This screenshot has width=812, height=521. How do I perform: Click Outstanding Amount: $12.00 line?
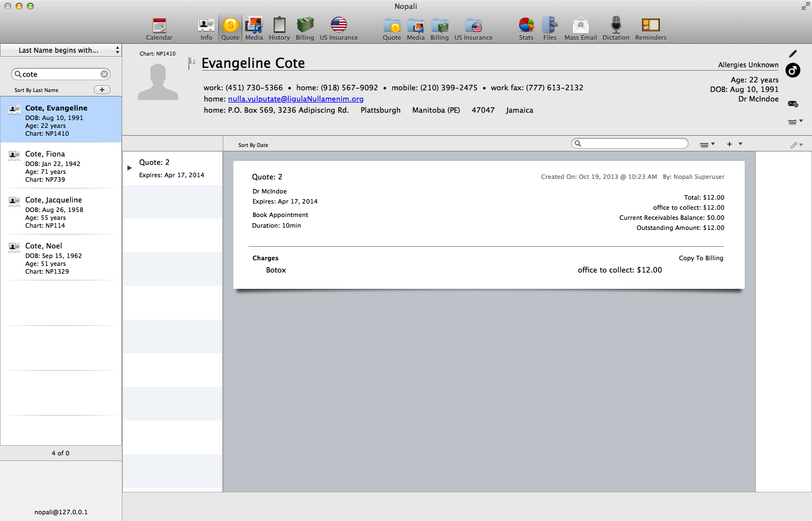click(680, 228)
